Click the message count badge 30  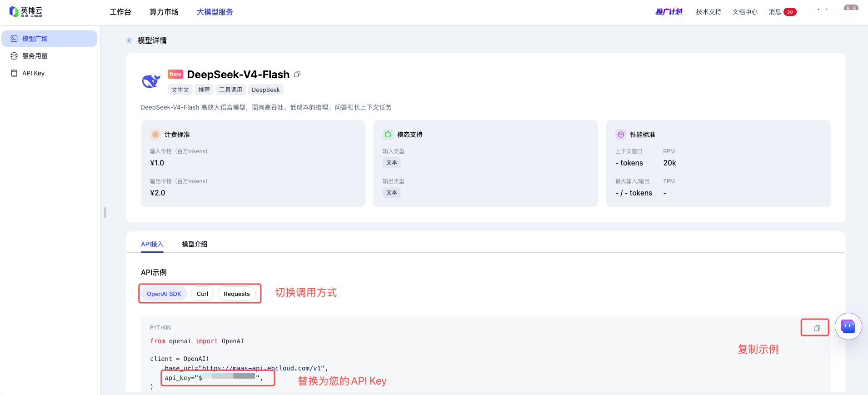click(790, 12)
